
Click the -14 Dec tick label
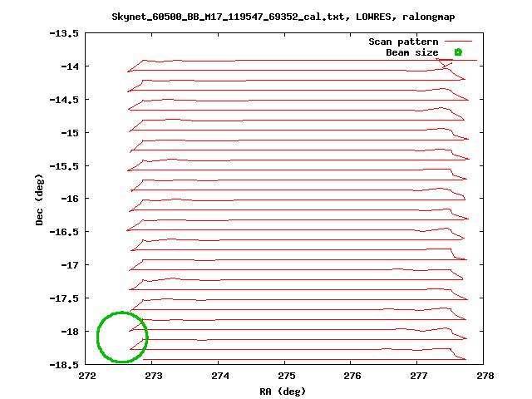70,66
